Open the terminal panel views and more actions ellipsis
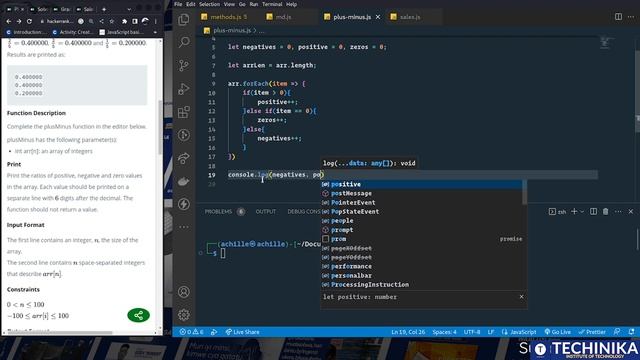 point(618,211)
